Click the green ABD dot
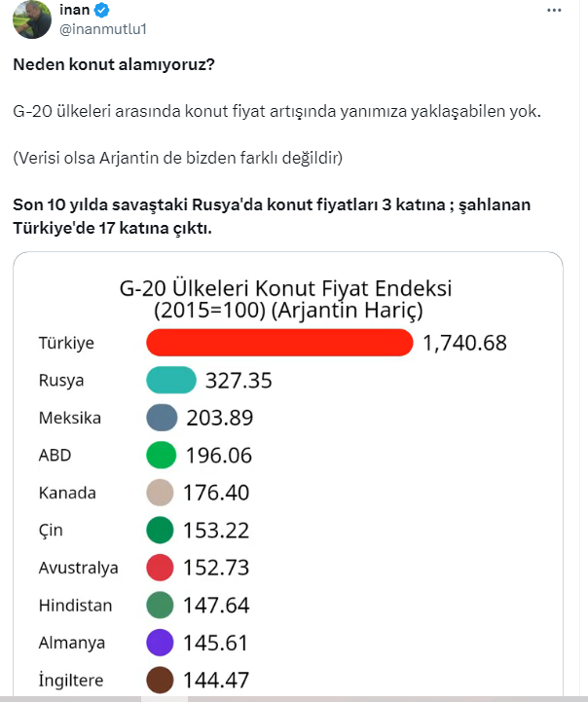Screen dimensions: 588x702 (x=160, y=456)
